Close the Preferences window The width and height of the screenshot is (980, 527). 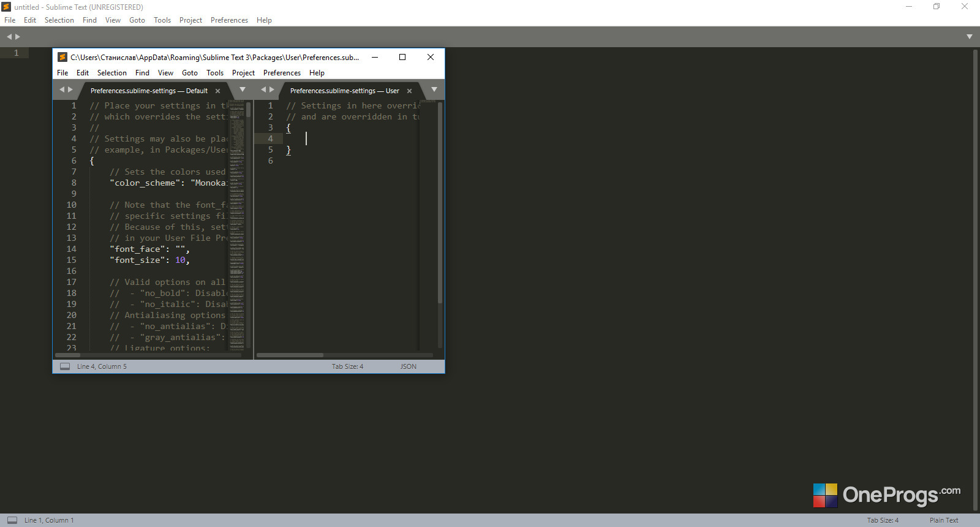click(431, 57)
